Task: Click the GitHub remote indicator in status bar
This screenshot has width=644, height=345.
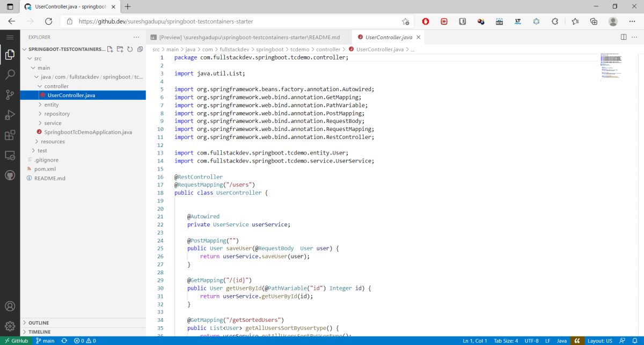Action: (16, 341)
